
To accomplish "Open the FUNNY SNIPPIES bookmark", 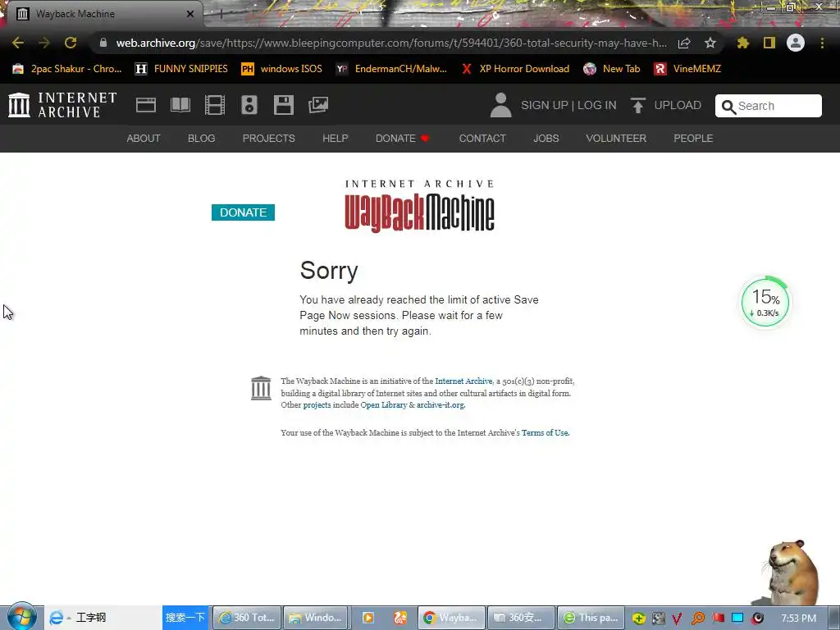I will tap(181, 69).
